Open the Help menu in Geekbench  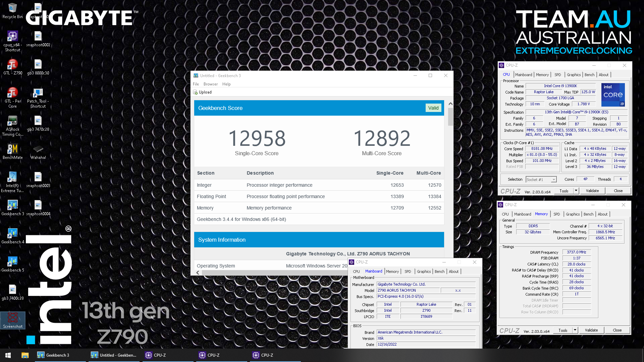click(x=226, y=84)
